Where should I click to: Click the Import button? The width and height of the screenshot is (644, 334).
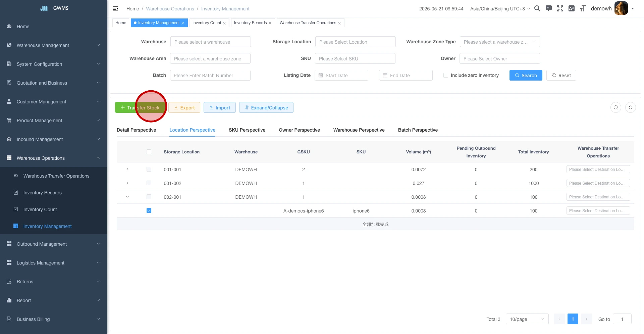coord(220,107)
